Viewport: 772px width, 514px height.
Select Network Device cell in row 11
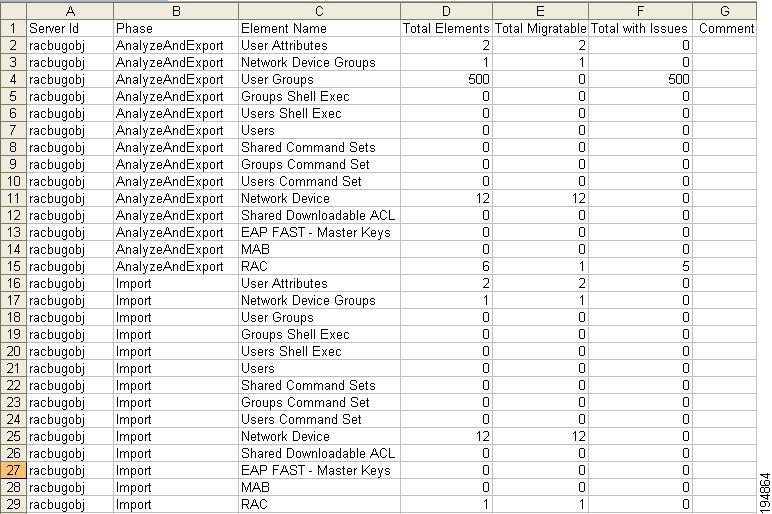[x=319, y=198]
